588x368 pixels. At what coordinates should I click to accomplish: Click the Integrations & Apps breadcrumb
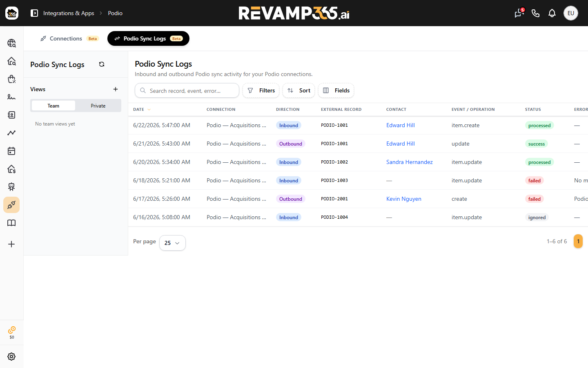click(69, 13)
